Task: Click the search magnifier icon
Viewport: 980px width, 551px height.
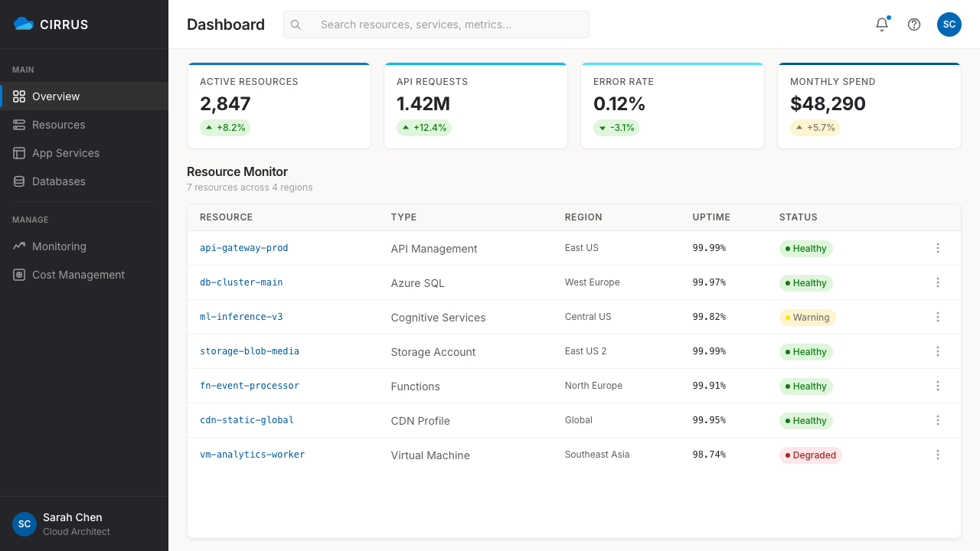Action: click(296, 24)
